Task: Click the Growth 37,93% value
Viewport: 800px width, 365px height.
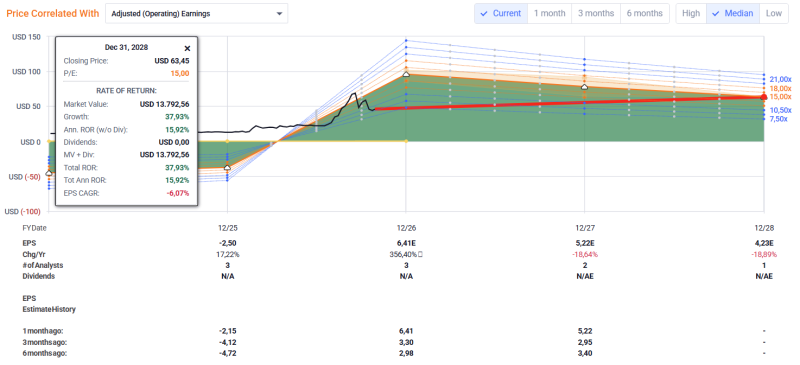Action: pos(177,116)
